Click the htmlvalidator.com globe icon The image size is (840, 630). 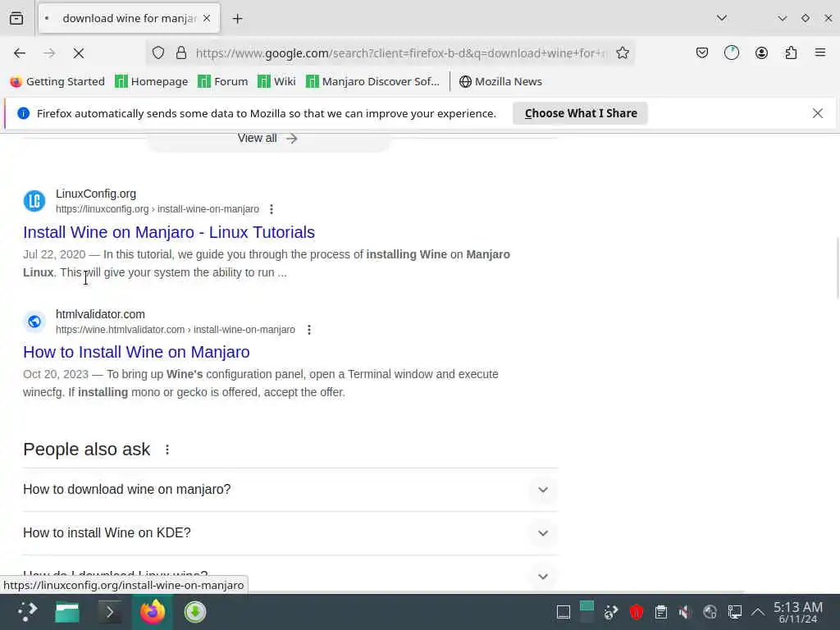34,322
